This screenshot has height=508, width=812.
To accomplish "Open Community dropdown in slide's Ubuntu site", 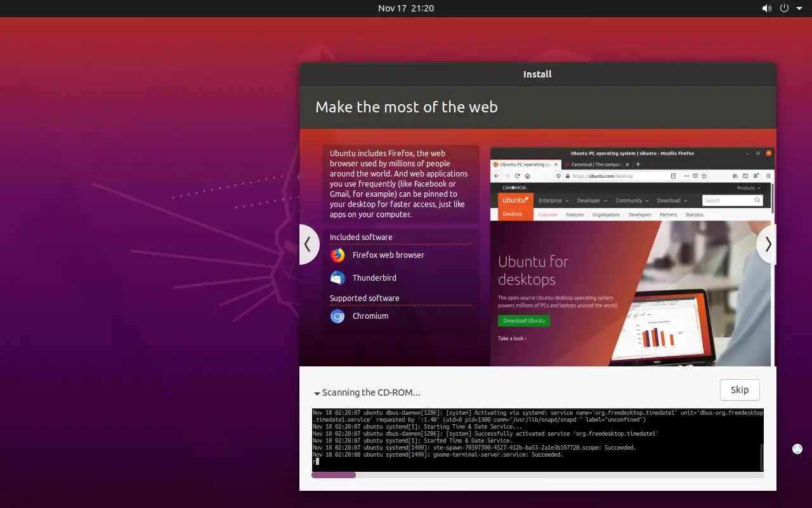I will [x=632, y=201].
